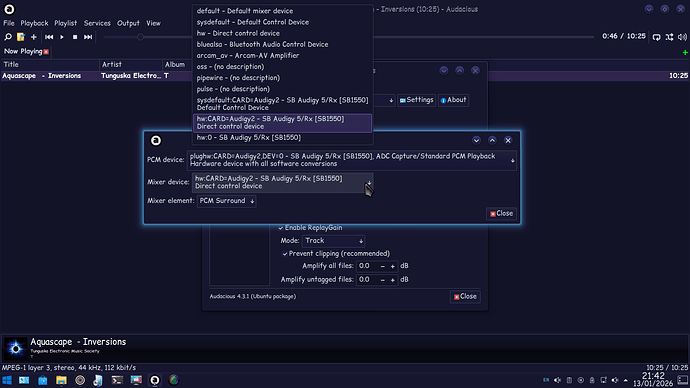Click the Settings button for output plugin

pyautogui.click(x=416, y=100)
